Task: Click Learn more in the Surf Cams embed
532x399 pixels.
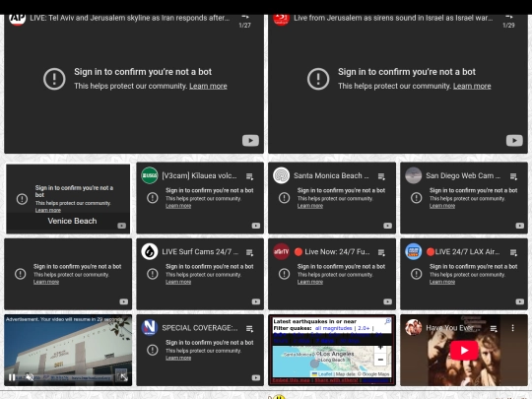Action: 178,282
